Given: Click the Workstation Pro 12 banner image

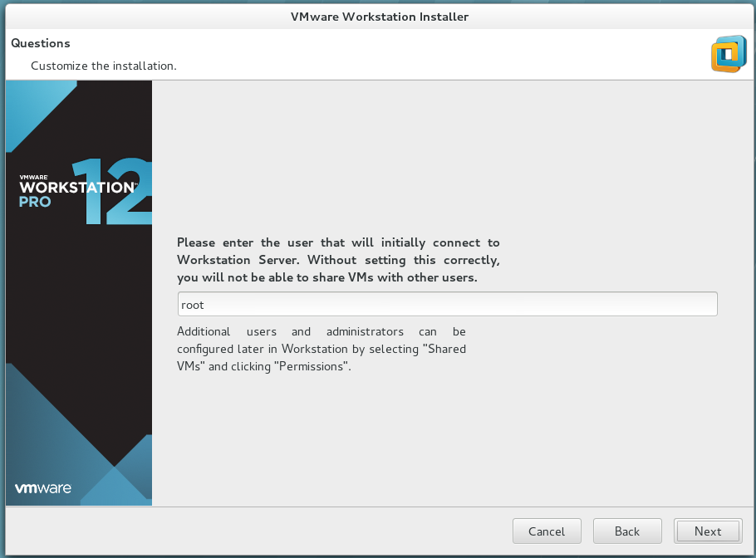Looking at the screenshot, I should pyautogui.click(x=79, y=292).
